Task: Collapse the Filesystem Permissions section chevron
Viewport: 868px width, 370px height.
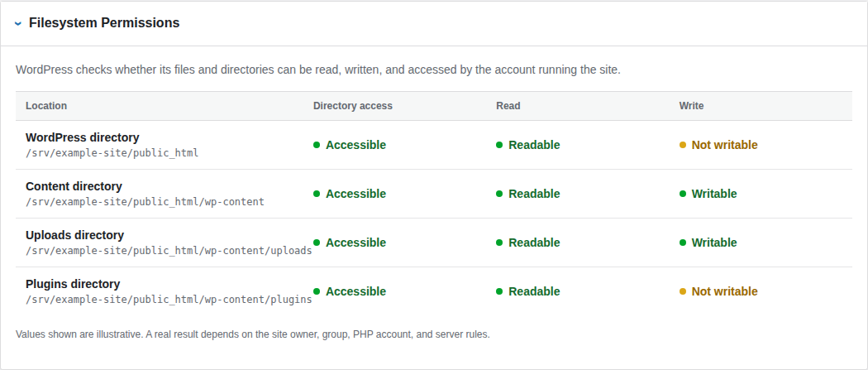Action: pos(18,23)
